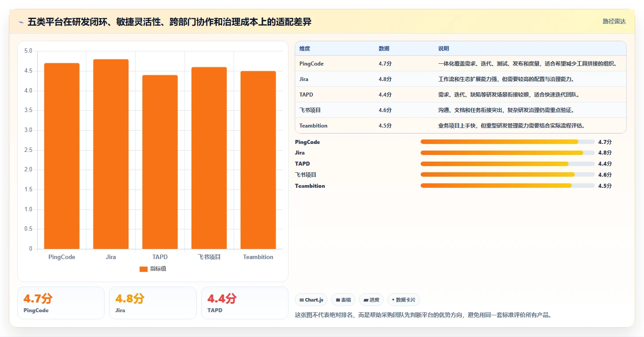Image resolution: width=644 pixels, height=337 pixels.
Task: Click the 5.0 tick on the chart y-axis
Action: [28, 51]
